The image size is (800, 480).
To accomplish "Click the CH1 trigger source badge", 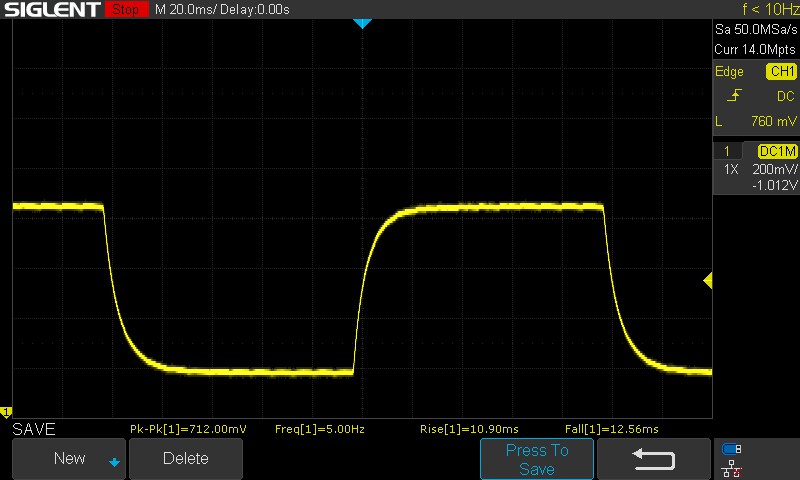I will (x=782, y=71).
